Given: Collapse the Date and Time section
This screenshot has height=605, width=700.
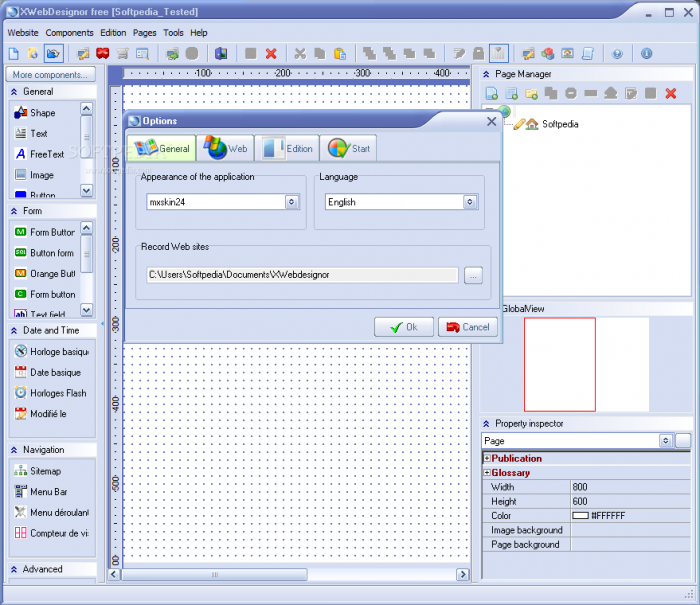Looking at the screenshot, I should (x=15, y=330).
